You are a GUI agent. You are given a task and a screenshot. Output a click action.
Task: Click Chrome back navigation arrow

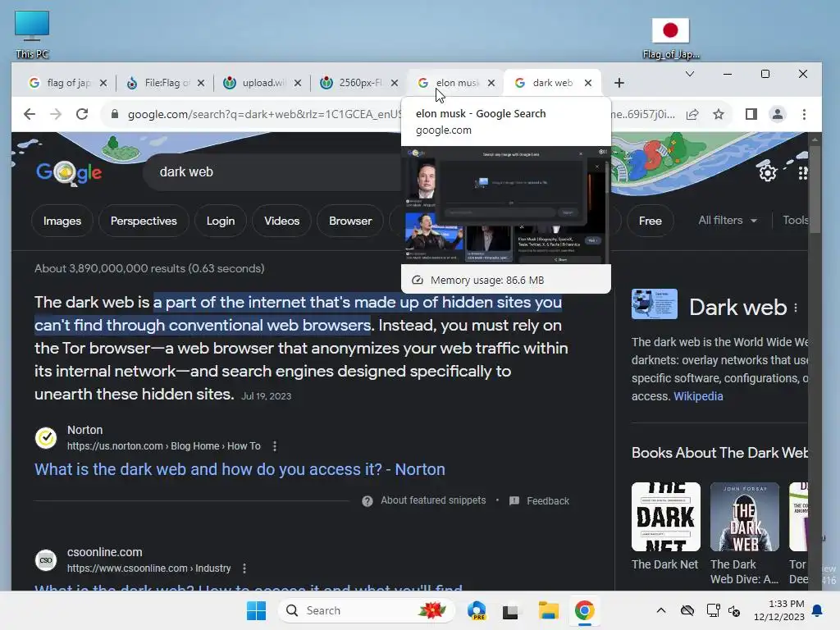pos(30,114)
